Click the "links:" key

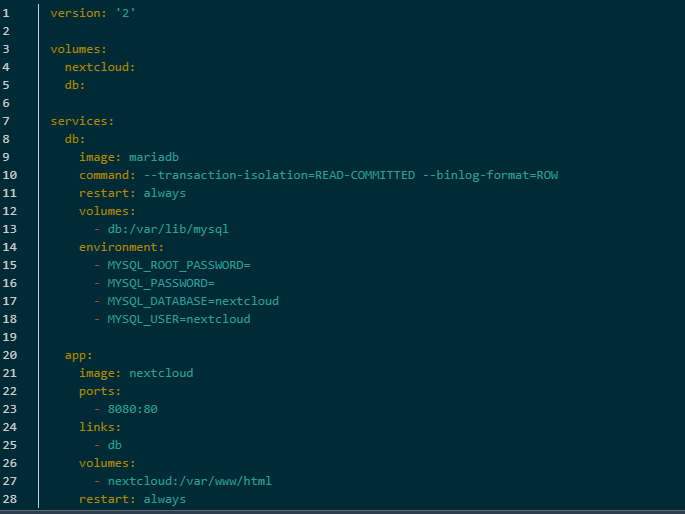tap(100, 427)
